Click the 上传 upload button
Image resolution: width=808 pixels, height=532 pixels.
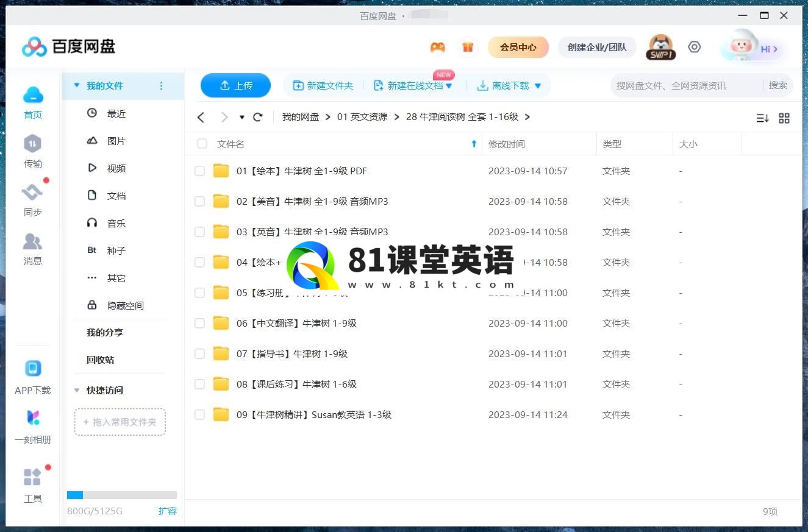235,85
